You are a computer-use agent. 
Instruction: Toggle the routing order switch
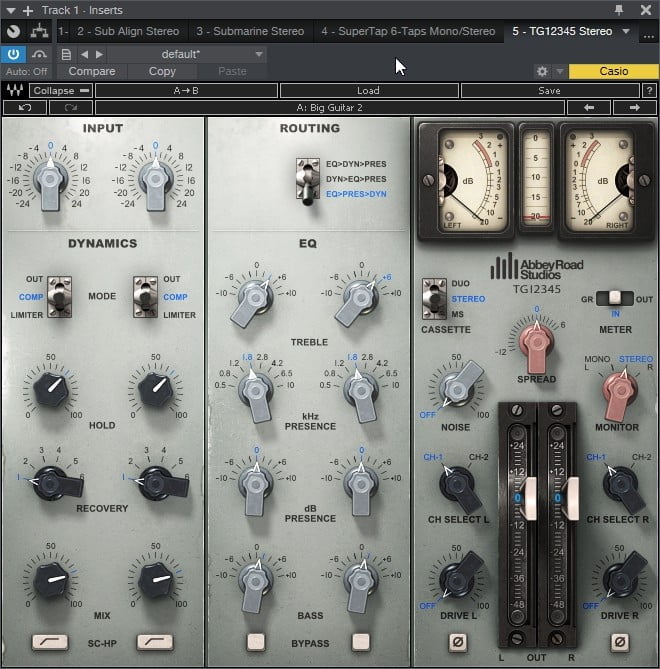pyautogui.click(x=308, y=180)
